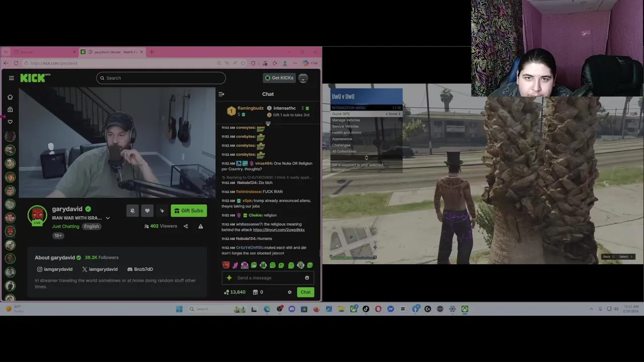Open the iamgarydavid Instagram link
The height and width of the screenshot is (362, 644).
tap(54, 269)
